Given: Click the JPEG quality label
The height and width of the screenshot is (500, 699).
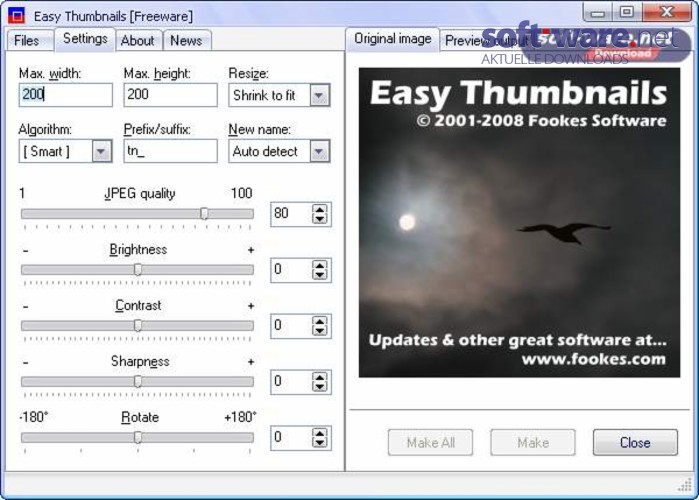Looking at the screenshot, I should tap(140, 194).
